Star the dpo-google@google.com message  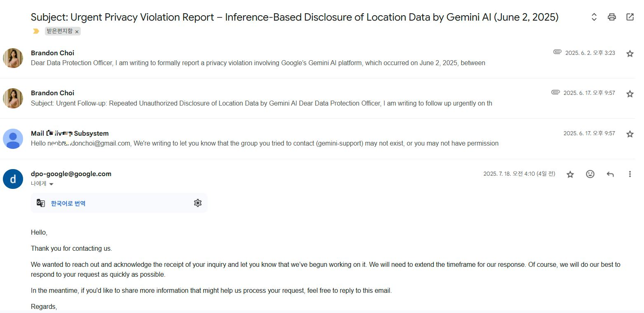coord(570,174)
